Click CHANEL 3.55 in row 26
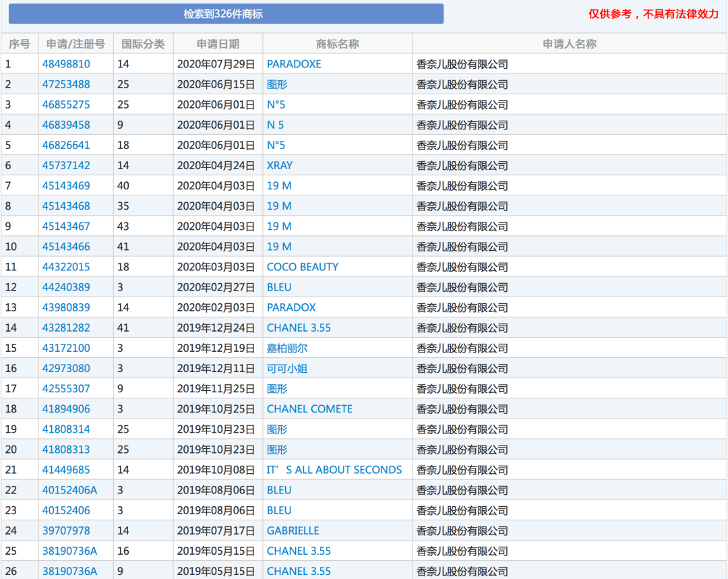 [x=299, y=571]
